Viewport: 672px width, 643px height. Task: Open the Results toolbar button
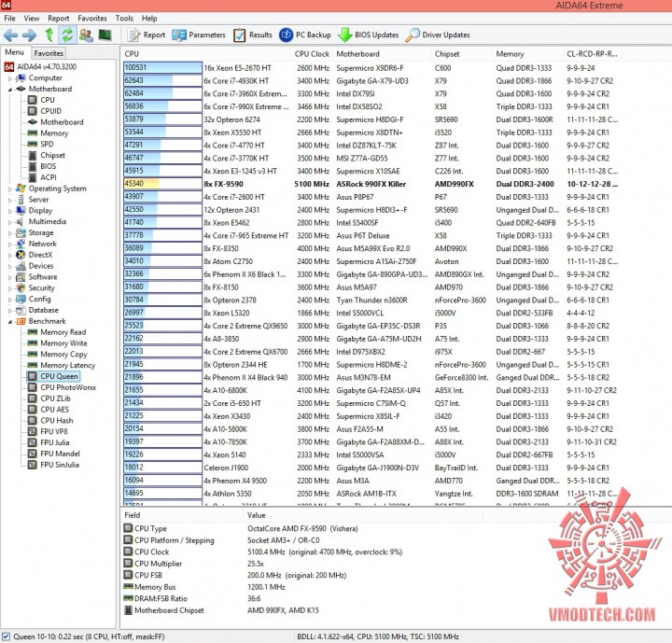253,35
